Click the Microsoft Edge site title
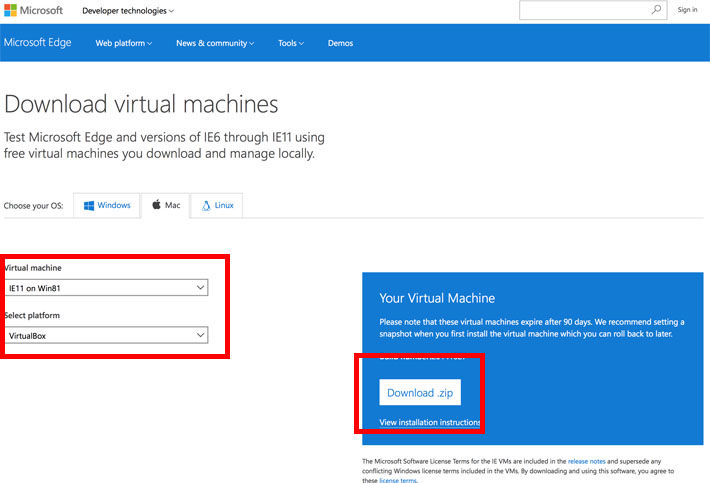 click(38, 43)
